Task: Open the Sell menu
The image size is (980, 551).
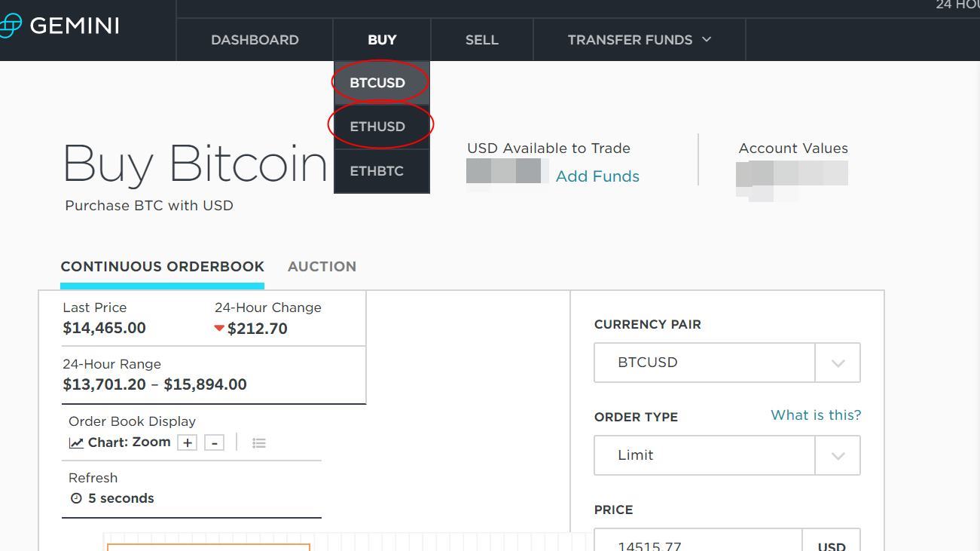Action: [x=481, y=39]
